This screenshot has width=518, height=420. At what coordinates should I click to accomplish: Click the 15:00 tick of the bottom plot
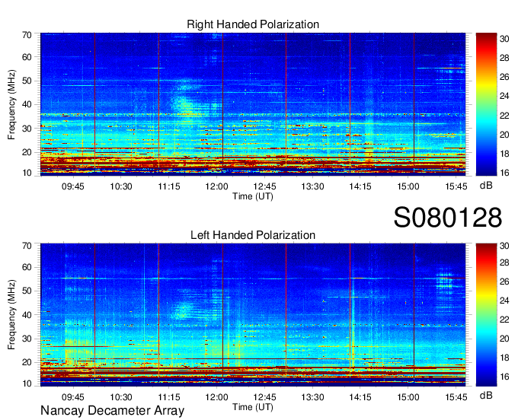408,397
